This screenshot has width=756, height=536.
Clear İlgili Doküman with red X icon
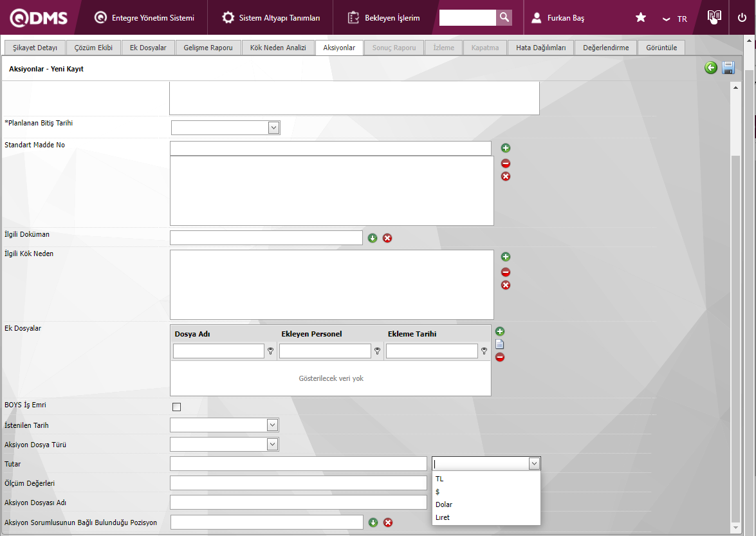(x=387, y=238)
